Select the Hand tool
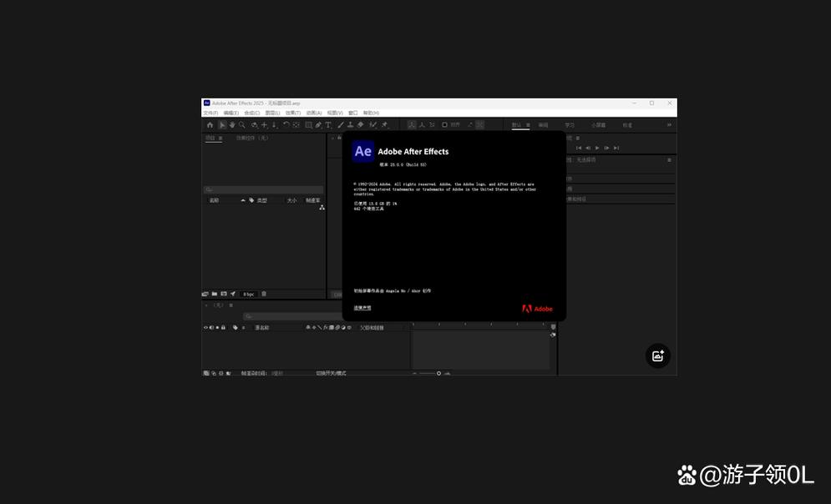 click(x=232, y=125)
